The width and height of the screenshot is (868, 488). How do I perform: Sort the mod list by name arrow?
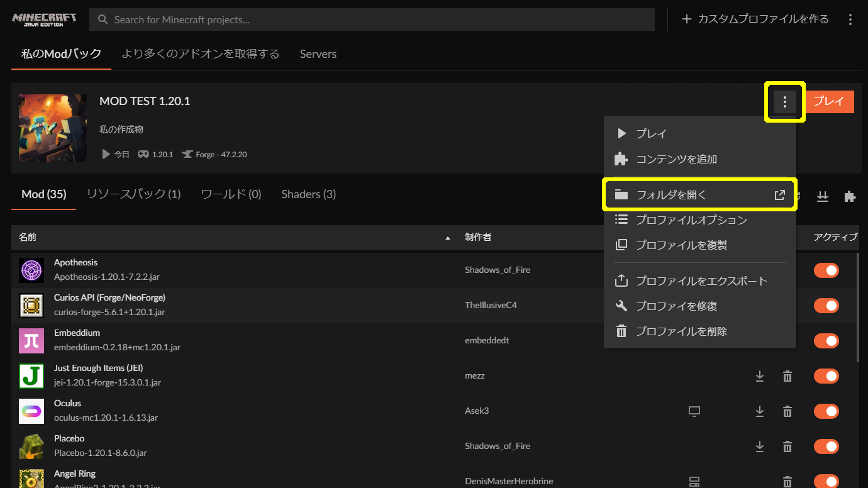tap(448, 238)
